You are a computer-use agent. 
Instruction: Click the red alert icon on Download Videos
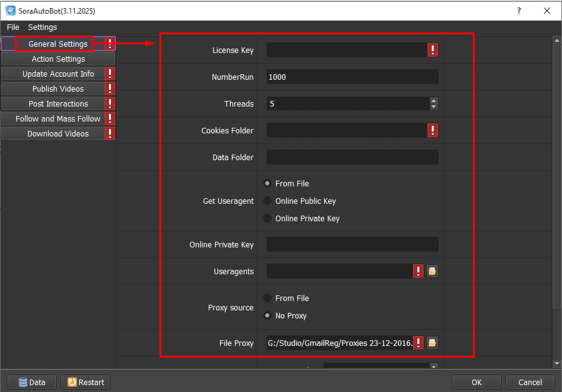coord(110,134)
